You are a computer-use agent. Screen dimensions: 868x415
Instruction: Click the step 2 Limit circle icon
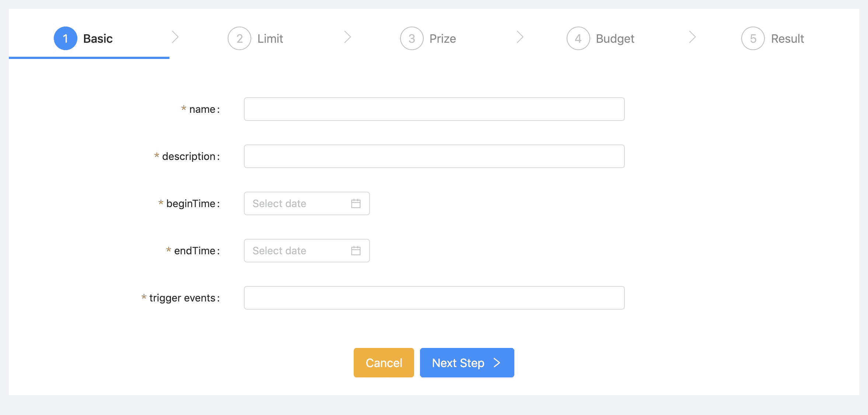click(239, 38)
